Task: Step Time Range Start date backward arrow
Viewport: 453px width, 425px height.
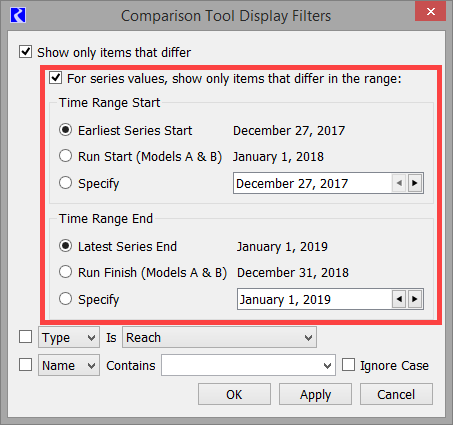Action: click(399, 183)
